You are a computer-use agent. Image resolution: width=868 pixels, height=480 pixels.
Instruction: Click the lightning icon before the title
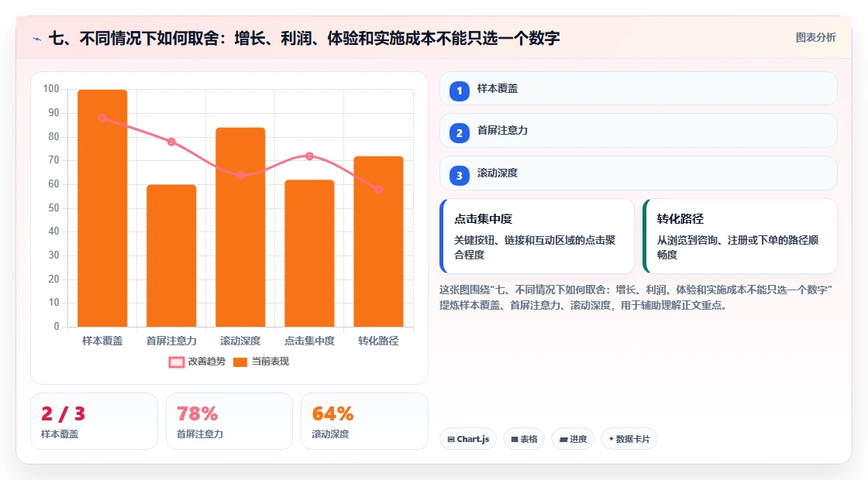[37, 39]
